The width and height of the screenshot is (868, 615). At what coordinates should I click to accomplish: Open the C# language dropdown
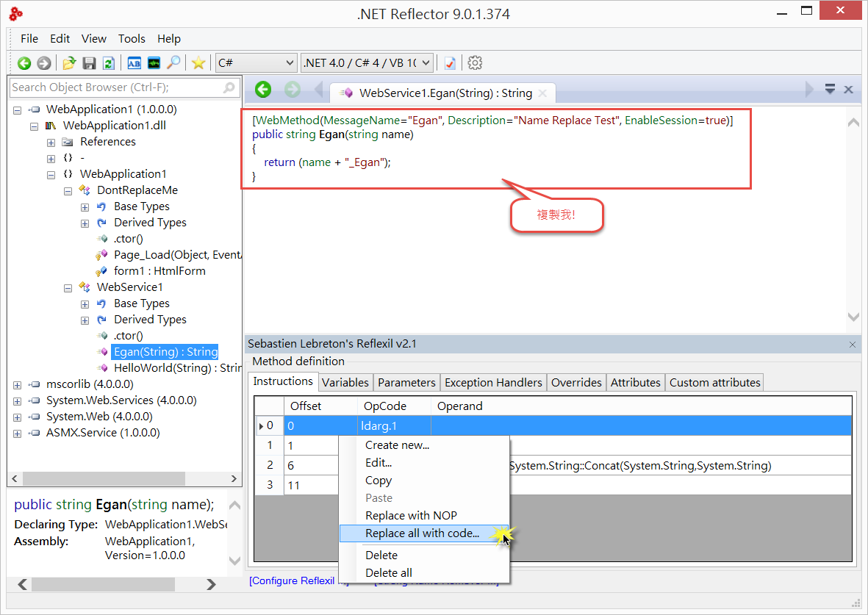click(255, 62)
